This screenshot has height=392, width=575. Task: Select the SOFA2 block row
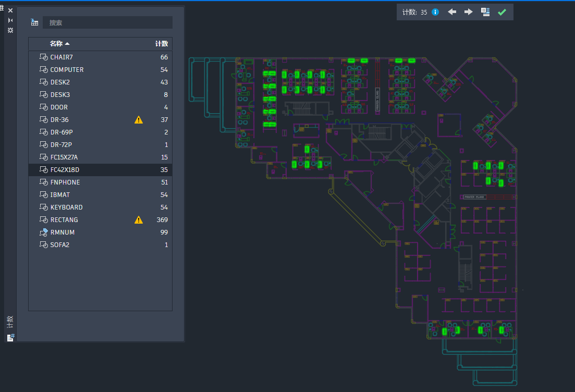(100, 244)
